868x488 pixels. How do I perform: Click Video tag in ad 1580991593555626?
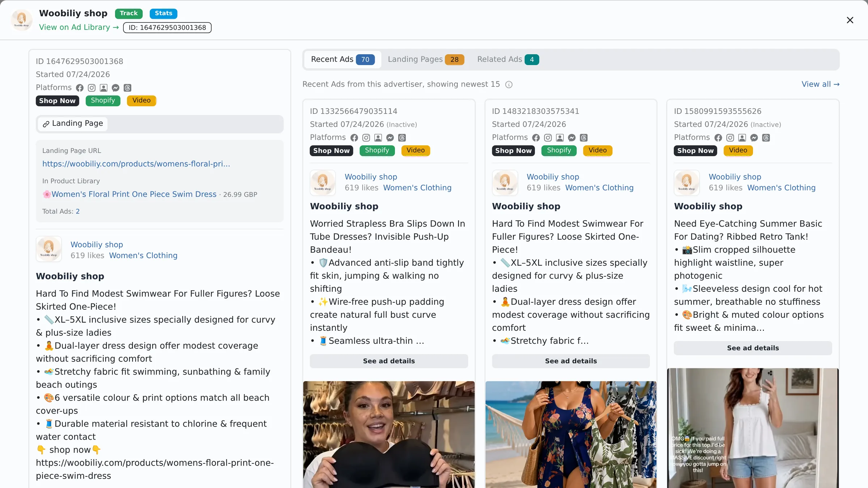point(738,150)
